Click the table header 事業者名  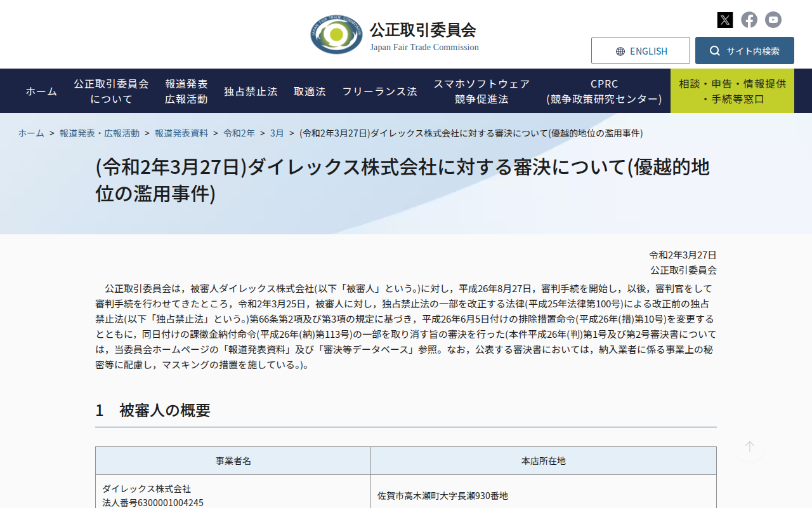coord(233,461)
